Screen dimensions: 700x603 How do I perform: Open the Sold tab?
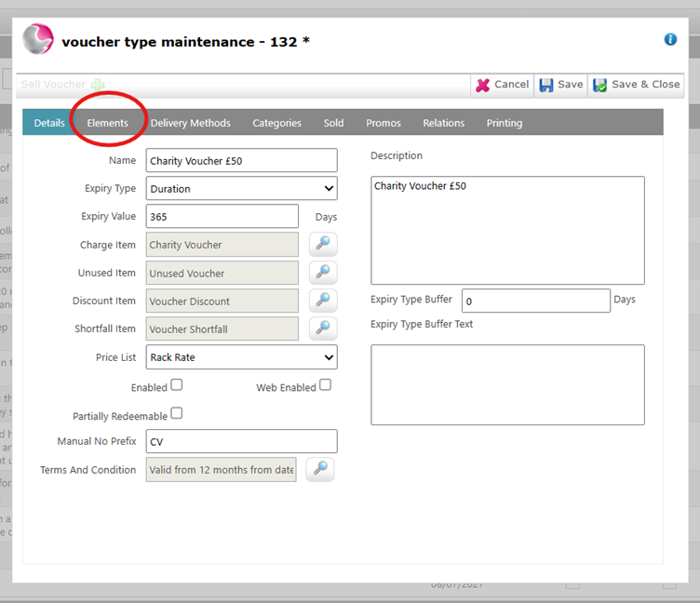click(x=333, y=123)
